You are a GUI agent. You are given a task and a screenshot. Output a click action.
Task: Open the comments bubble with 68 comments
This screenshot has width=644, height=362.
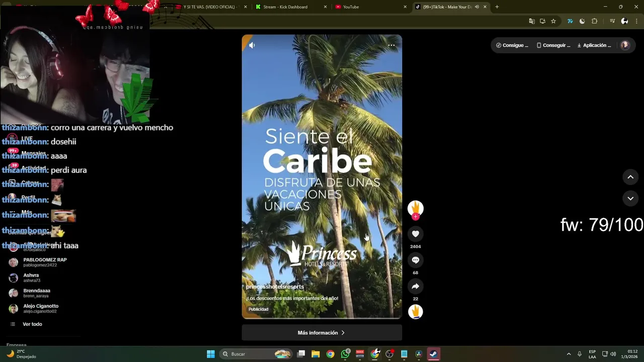click(x=416, y=260)
